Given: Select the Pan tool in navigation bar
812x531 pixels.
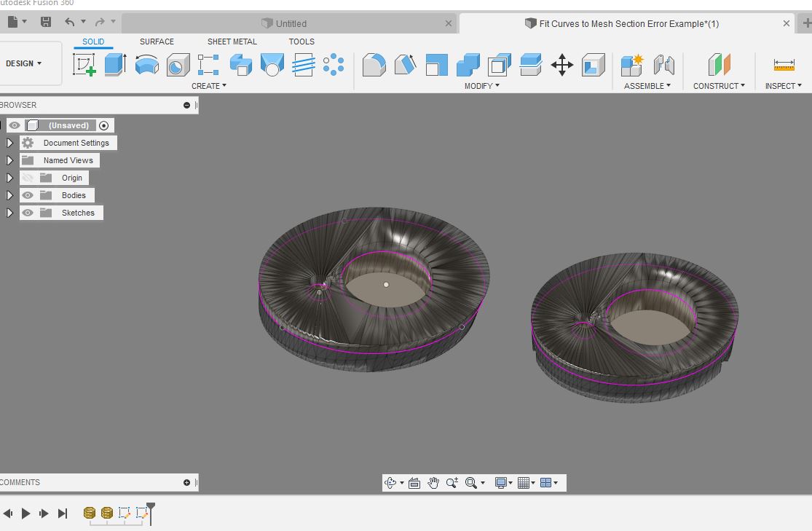Looking at the screenshot, I should pos(433,482).
